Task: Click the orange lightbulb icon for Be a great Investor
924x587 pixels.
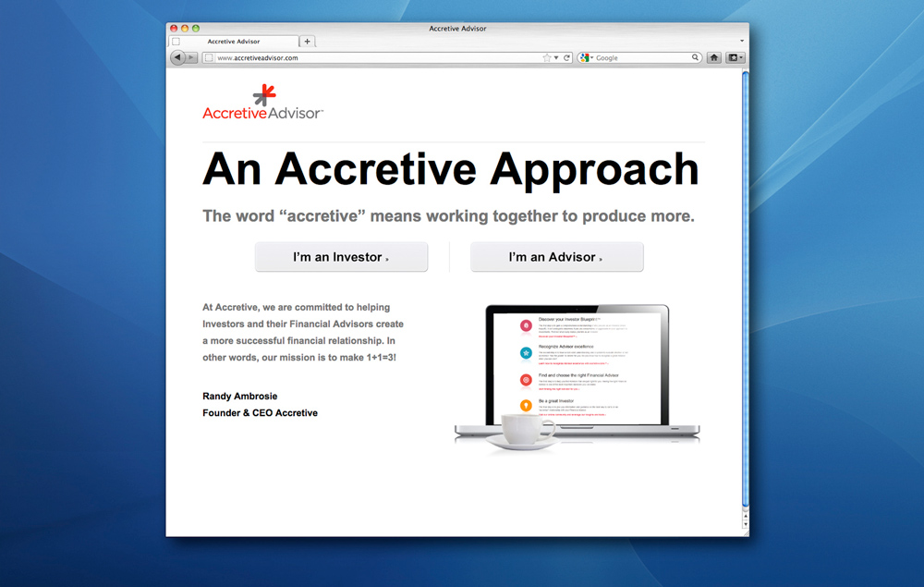Action: click(x=527, y=405)
